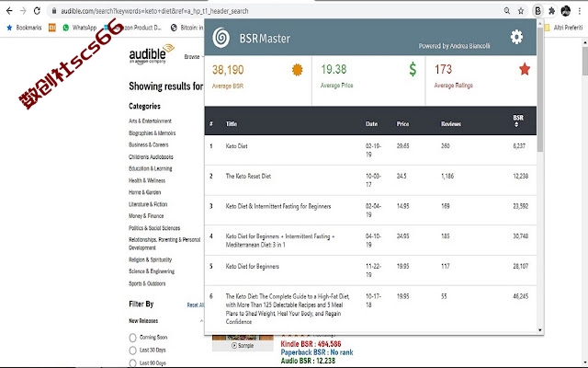Open the WhatsApp bookmark
This screenshot has width=588, height=368.
pyautogui.click(x=80, y=28)
